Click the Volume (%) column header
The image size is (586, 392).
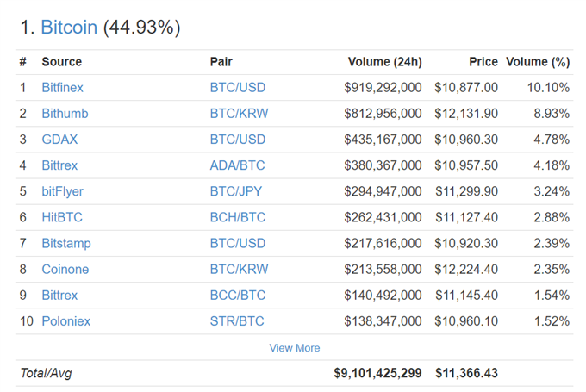(538, 62)
